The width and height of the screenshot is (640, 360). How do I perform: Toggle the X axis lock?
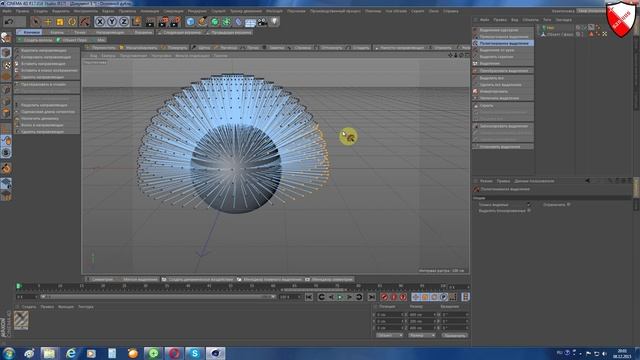pyautogui.click(x=100, y=21)
